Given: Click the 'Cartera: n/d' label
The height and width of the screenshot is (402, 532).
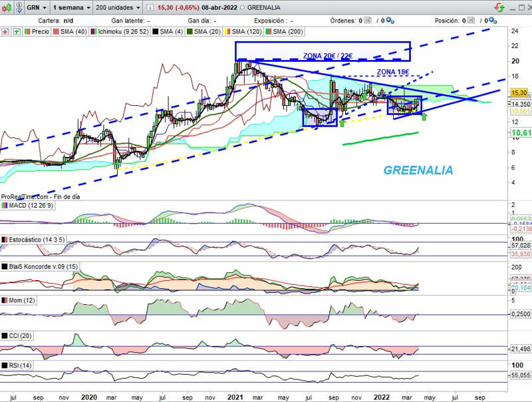Looking at the screenshot, I should pyautogui.click(x=55, y=21).
